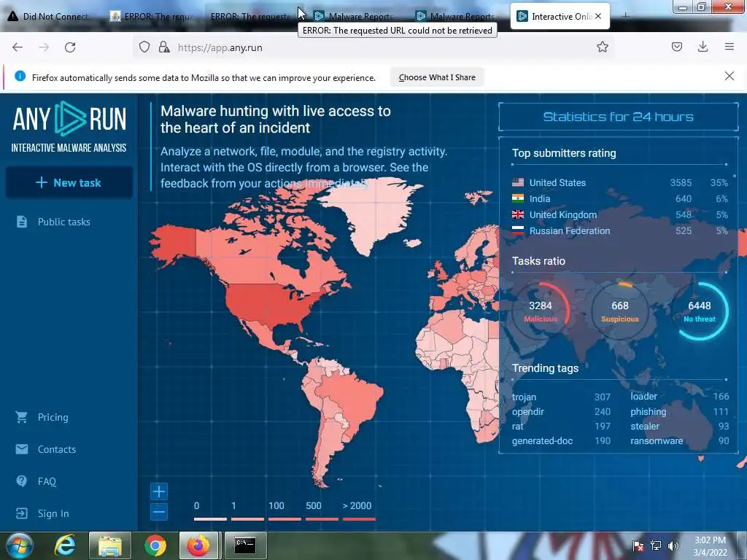Click the Firefox taskbar icon

(x=198, y=545)
